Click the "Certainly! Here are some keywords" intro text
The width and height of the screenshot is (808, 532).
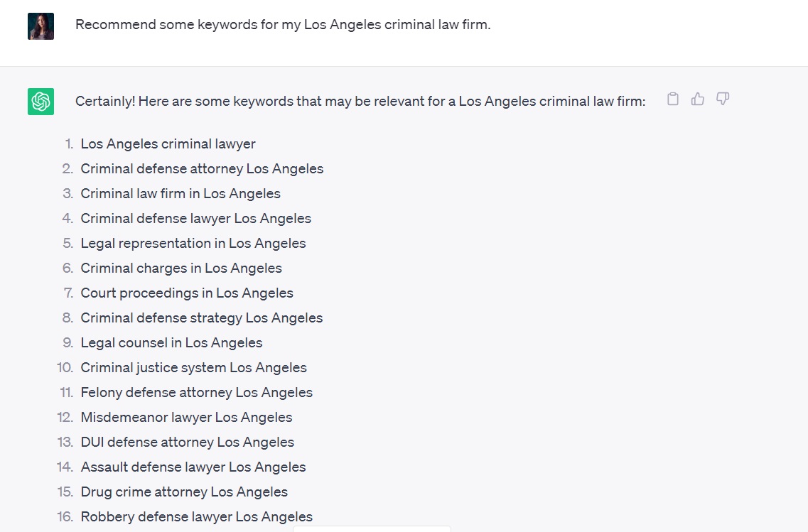pyautogui.click(x=360, y=102)
